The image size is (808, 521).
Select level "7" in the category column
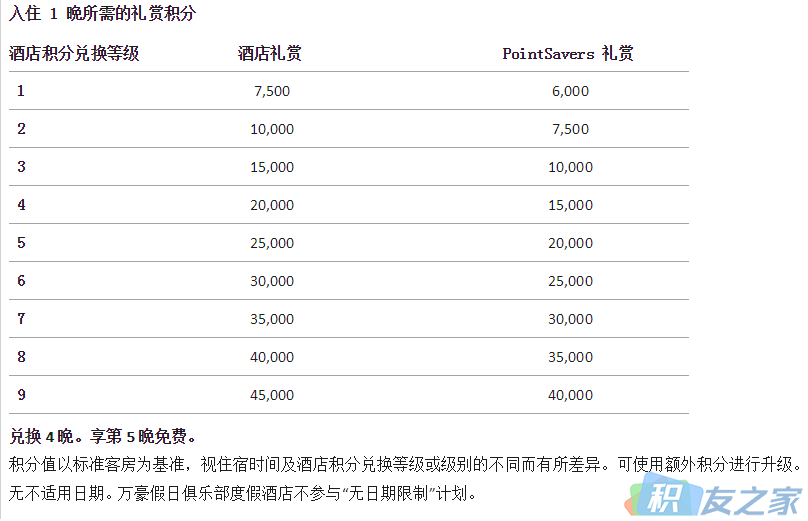click(21, 319)
